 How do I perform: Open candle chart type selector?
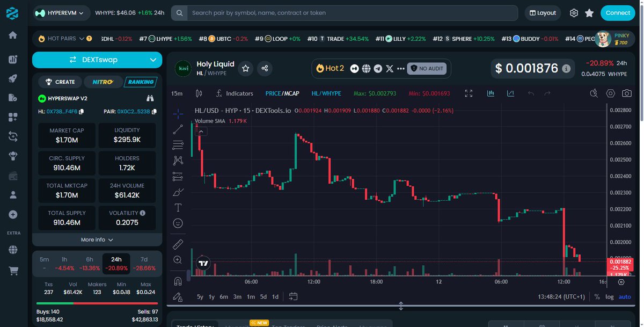199,93
